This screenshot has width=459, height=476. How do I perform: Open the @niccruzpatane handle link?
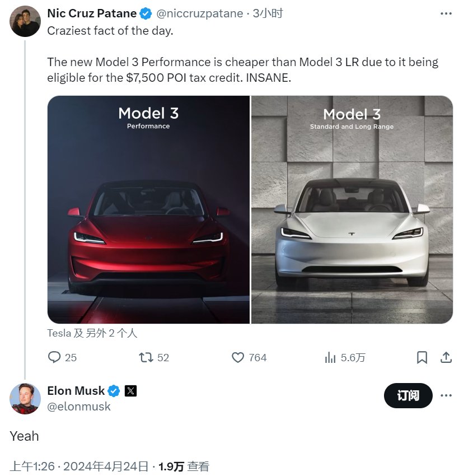(x=201, y=13)
